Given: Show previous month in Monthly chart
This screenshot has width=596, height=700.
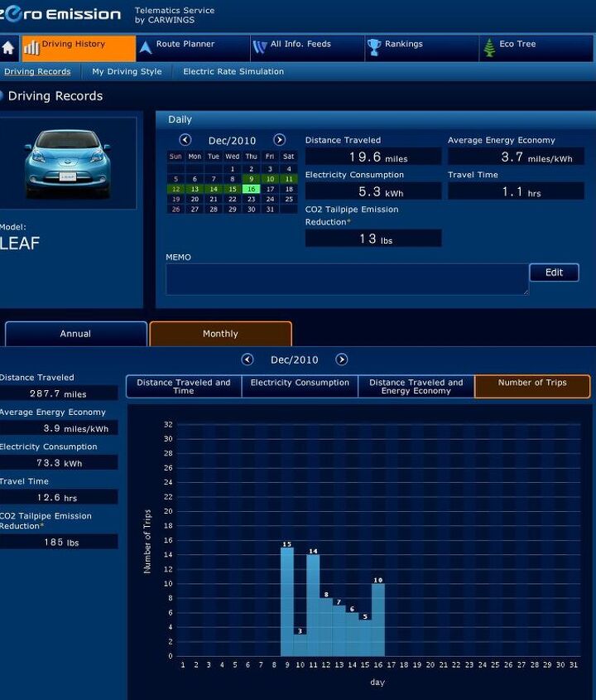Looking at the screenshot, I should (248, 360).
